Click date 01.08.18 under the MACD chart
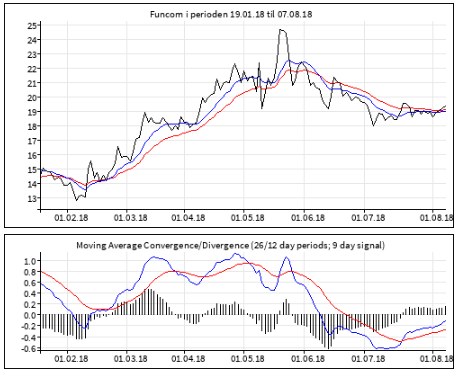The height and width of the screenshot is (380, 461). click(436, 359)
